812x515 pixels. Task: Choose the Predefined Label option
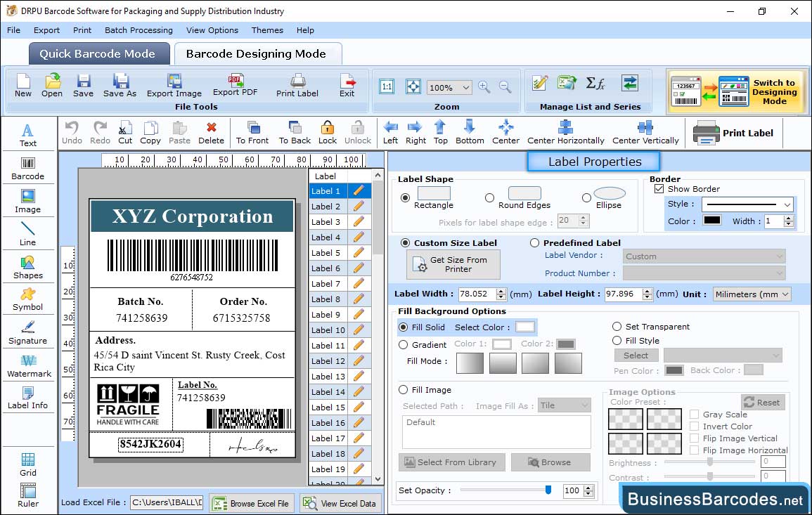pyautogui.click(x=534, y=243)
